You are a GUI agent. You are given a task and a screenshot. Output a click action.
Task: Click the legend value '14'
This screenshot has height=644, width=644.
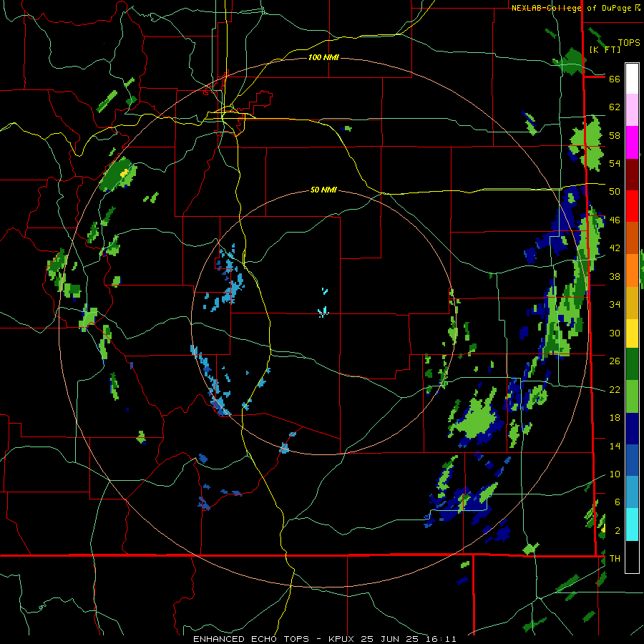click(615, 446)
